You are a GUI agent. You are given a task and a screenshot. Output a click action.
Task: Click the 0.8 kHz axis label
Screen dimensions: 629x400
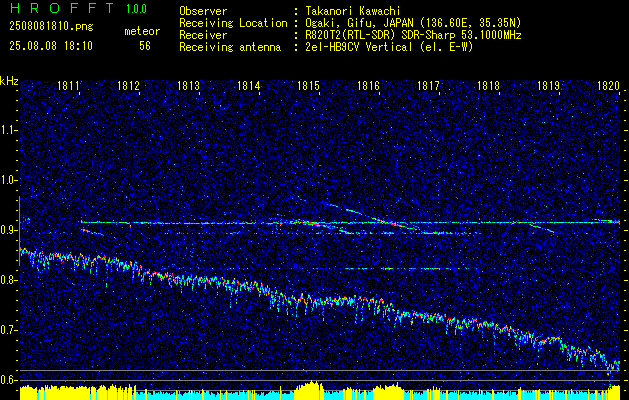pos(8,280)
